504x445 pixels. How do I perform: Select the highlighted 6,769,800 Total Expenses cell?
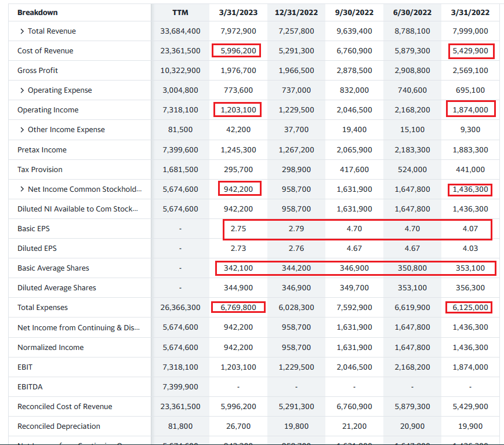tap(238, 308)
